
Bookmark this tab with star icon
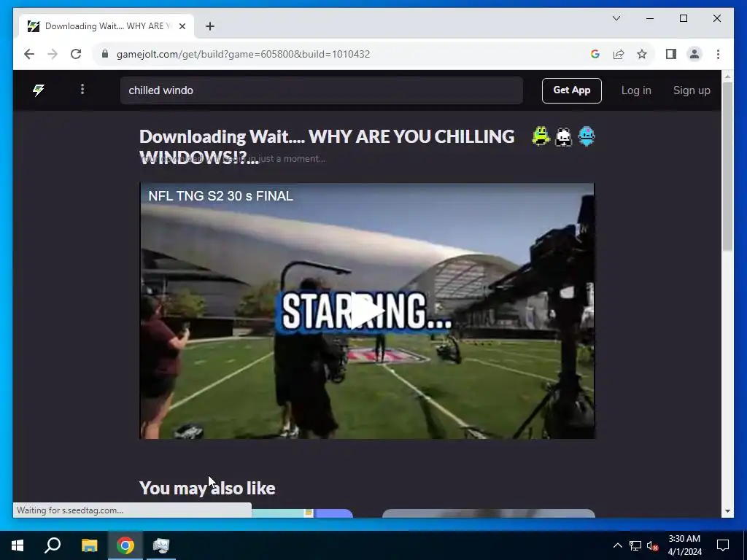pos(642,54)
